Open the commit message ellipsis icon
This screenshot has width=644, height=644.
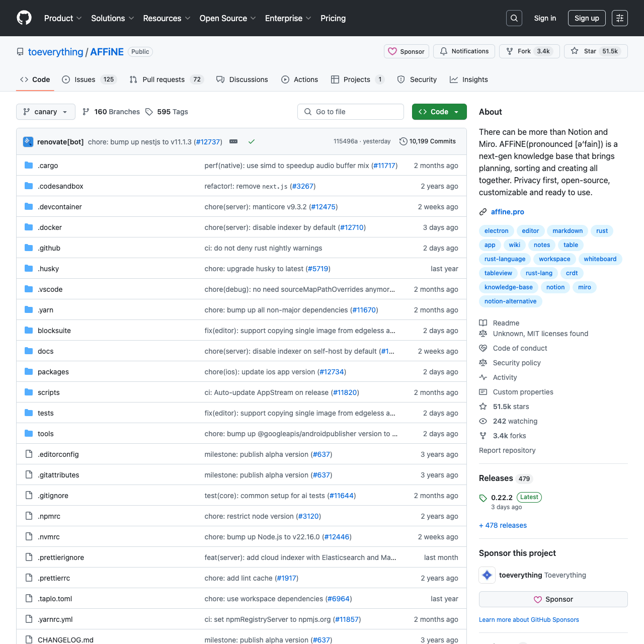pos(233,141)
